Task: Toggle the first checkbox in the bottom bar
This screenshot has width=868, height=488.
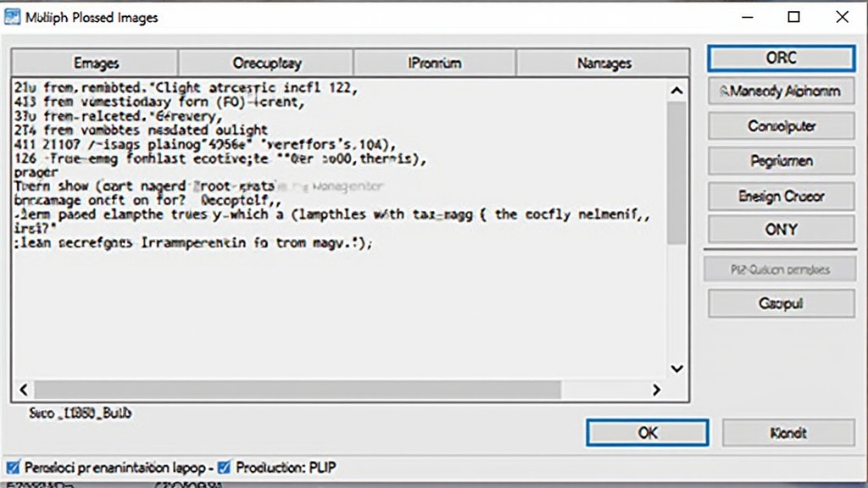Action: tap(13, 468)
